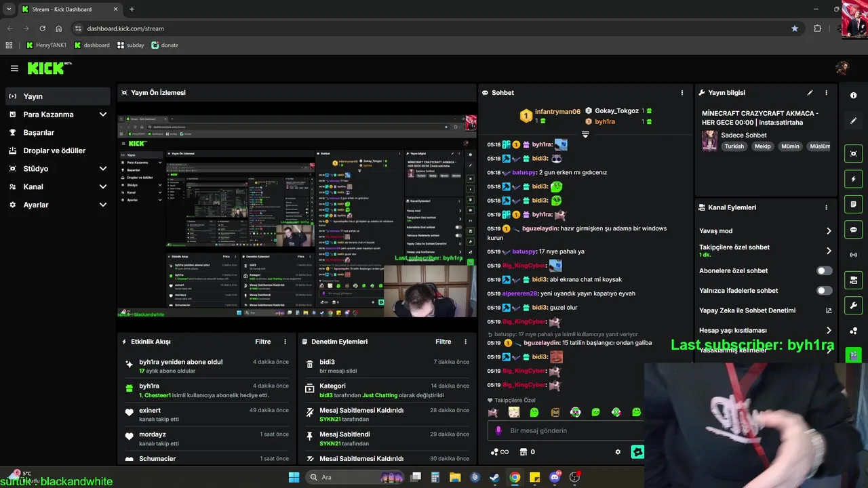The width and height of the screenshot is (868, 488).
Task: Click pencil icon in right sidebar
Action: (x=854, y=121)
